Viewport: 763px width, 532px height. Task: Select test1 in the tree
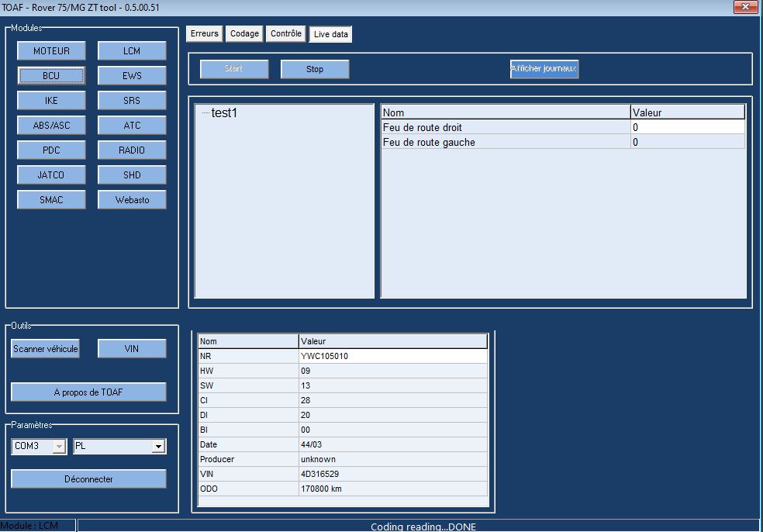click(x=224, y=113)
